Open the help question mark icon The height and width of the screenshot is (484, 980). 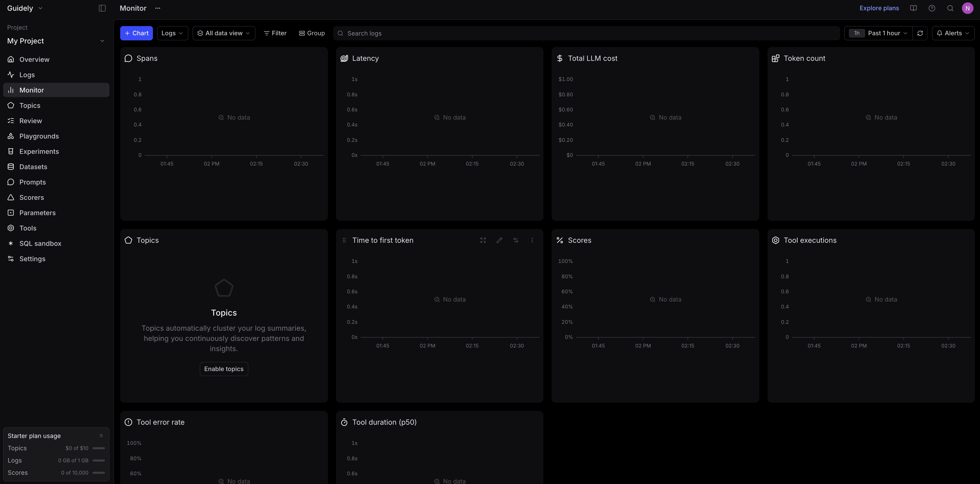point(932,8)
